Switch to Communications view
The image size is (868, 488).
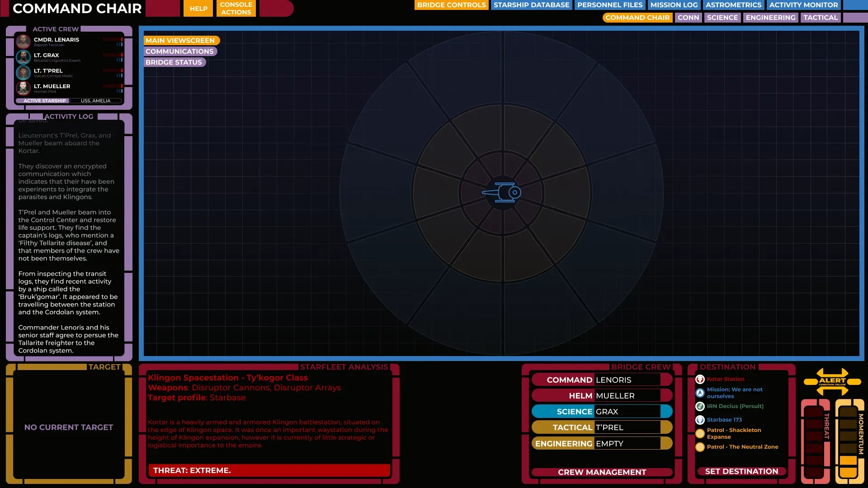179,52
